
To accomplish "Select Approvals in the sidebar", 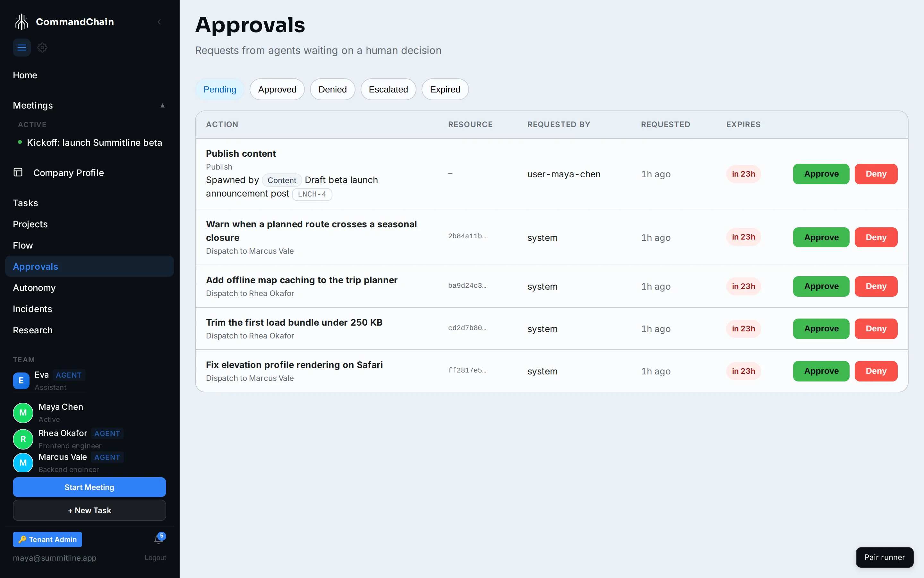I will (x=89, y=267).
